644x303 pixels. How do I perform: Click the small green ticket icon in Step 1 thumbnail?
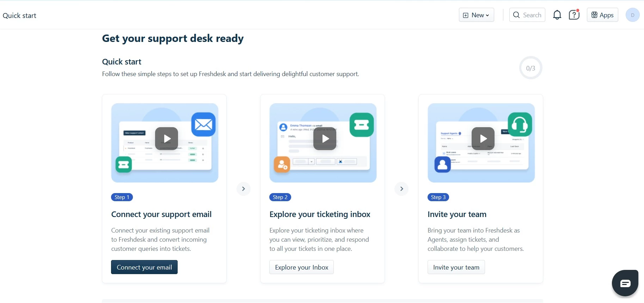pyautogui.click(x=124, y=165)
